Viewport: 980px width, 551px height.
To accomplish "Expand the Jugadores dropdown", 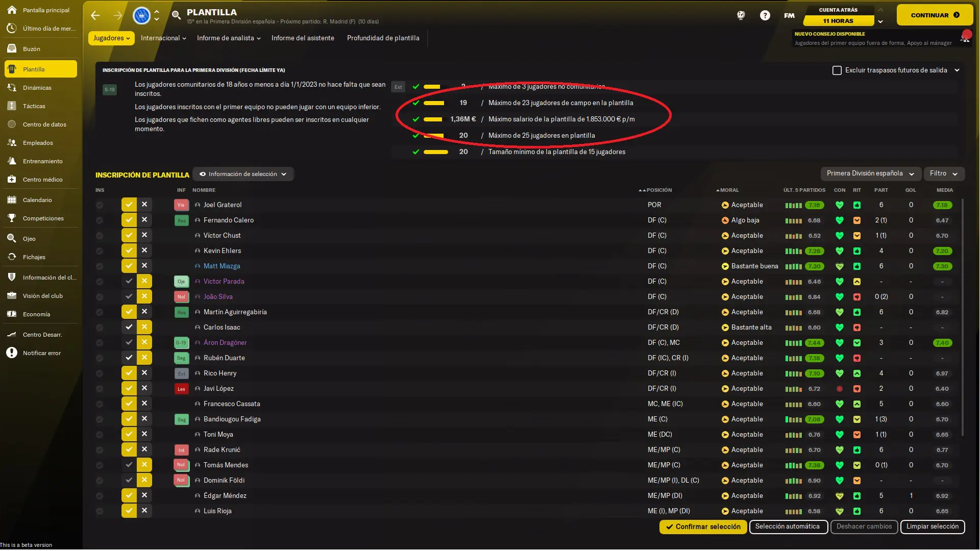I will point(111,38).
